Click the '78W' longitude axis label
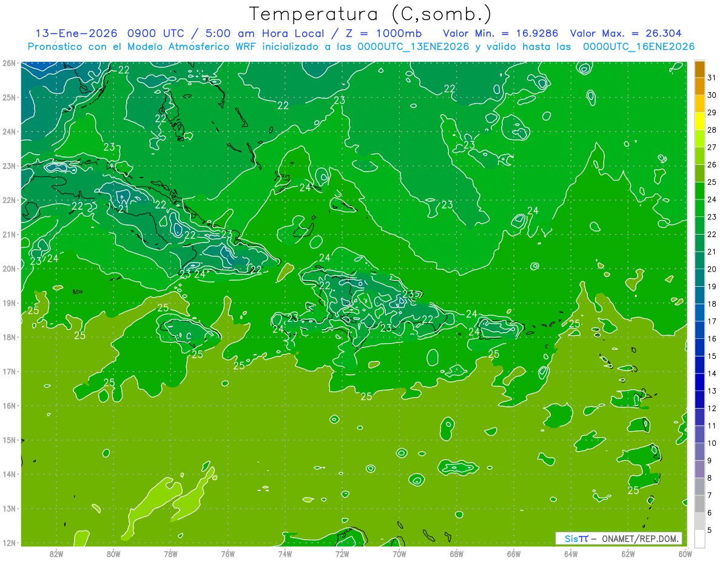 (170, 554)
